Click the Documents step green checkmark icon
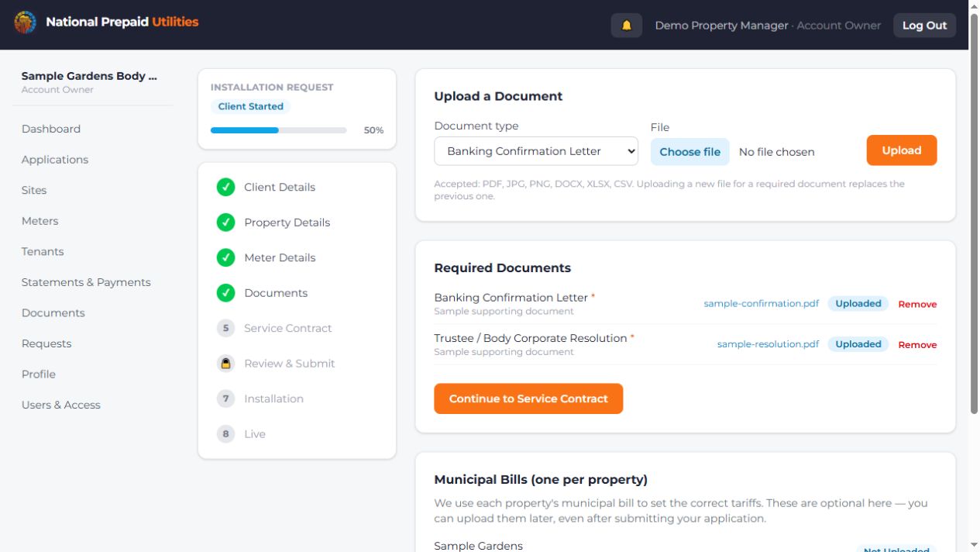980x552 pixels. click(x=225, y=293)
